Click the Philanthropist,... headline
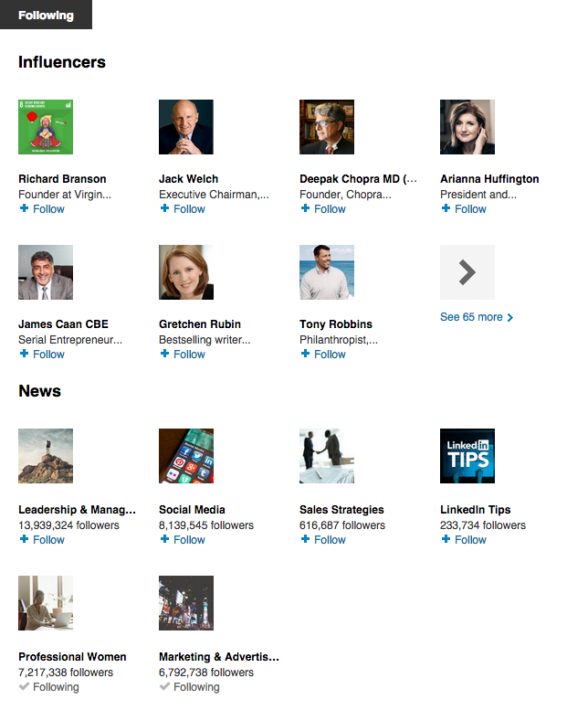588x710 pixels. 339,340
